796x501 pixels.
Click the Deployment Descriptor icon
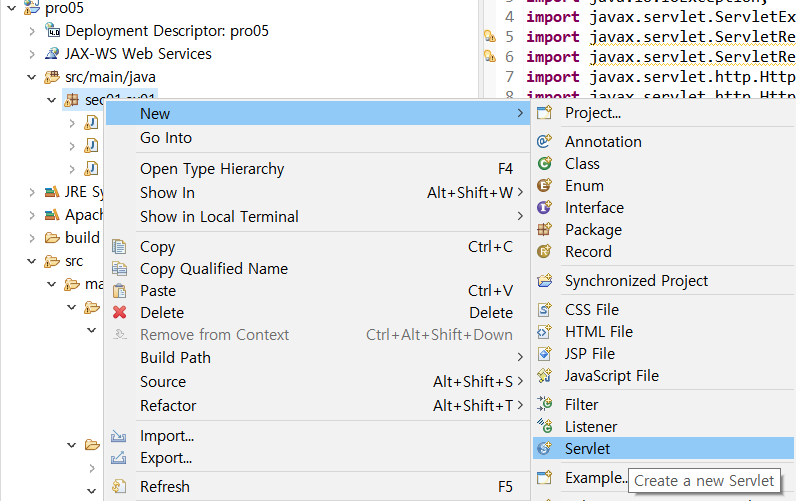click(x=52, y=30)
